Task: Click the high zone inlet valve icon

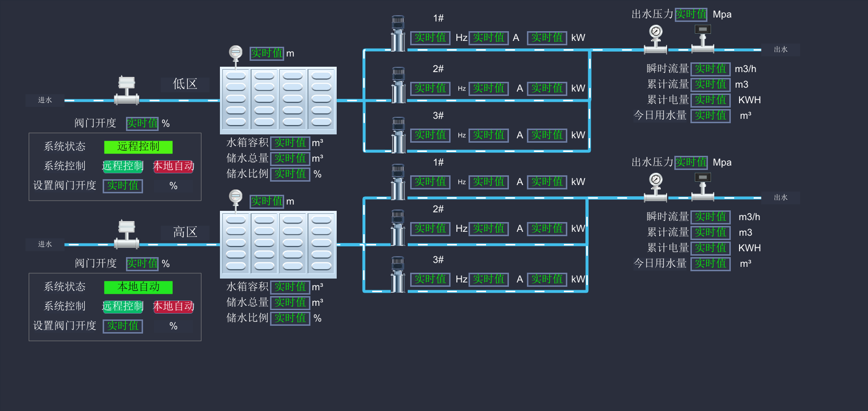Action: click(127, 235)
